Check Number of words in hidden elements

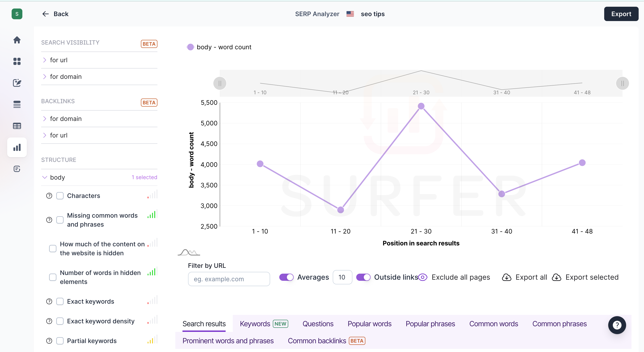(x=53, y=277)
